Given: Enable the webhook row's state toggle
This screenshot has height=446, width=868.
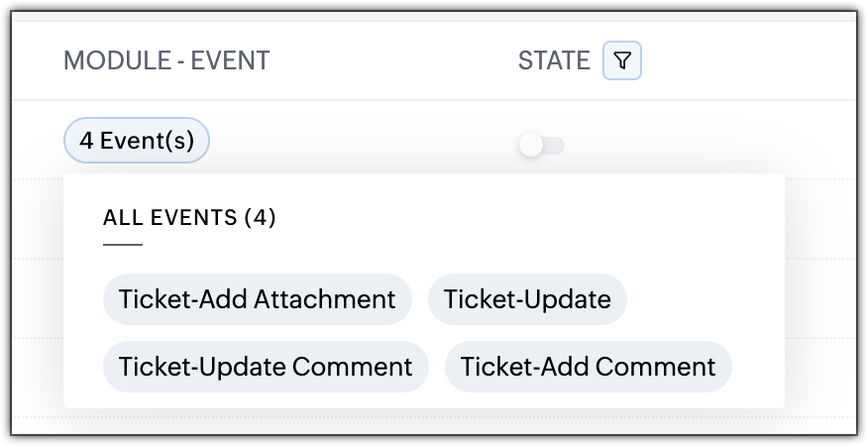Looking at the screenshot, I should 541,146.
